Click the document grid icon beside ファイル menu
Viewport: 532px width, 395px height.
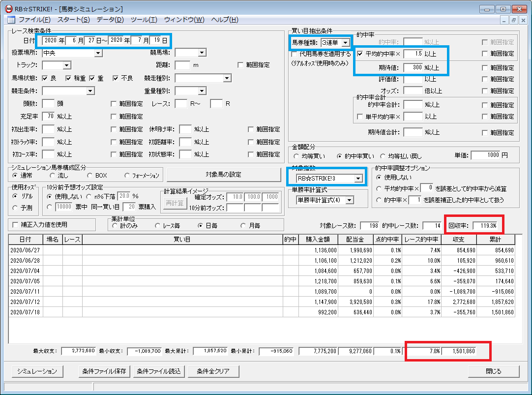pyautogui.click(x=11, y=20)
